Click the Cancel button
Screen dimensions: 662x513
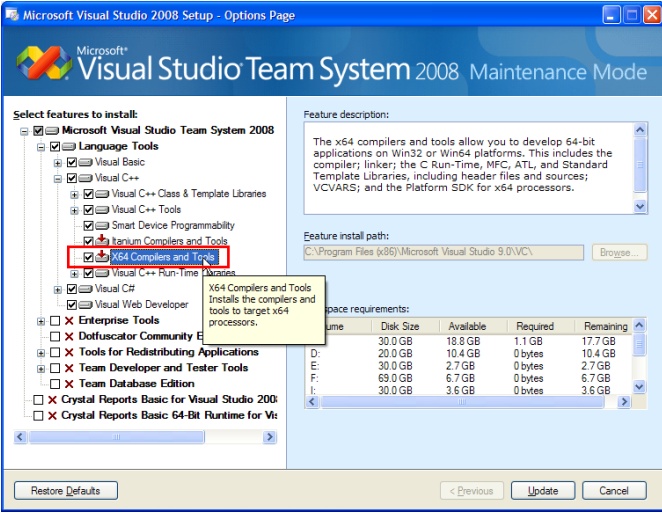[614, 491]
